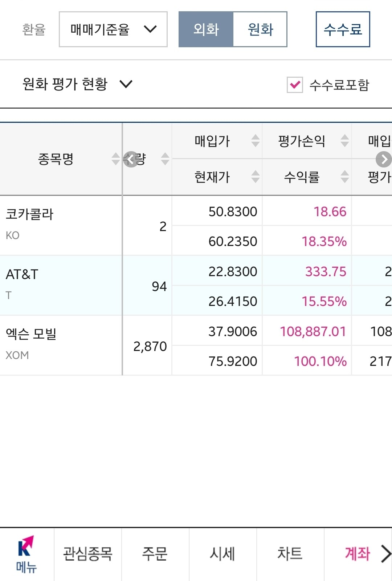Click the 평가손익 column header label
Image resolution: width=392 pixels, height=581 pixels.
click(x=302, y=141)
